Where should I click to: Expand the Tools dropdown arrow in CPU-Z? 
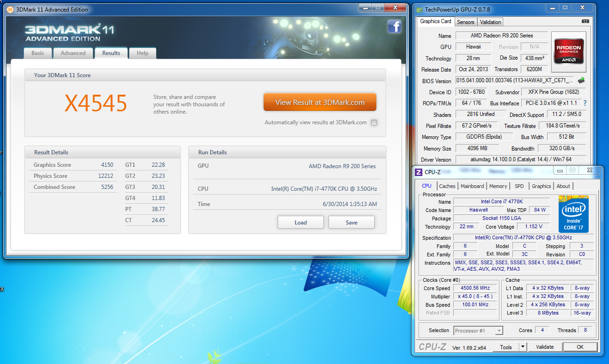523,347
